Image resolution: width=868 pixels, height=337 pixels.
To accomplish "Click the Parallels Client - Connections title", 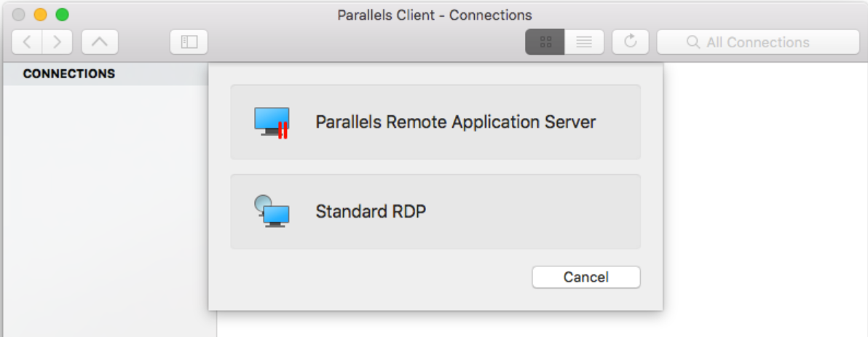I will [x=435, y=15].
